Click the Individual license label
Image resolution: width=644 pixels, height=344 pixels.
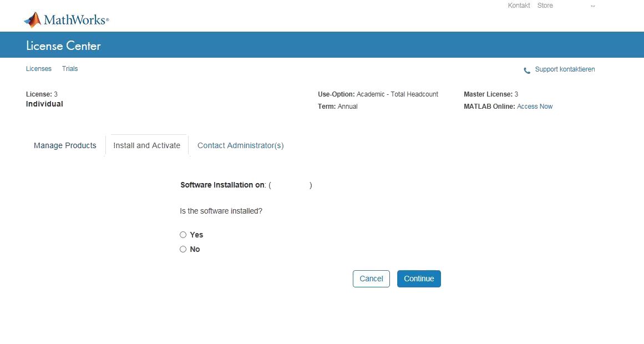44,104
